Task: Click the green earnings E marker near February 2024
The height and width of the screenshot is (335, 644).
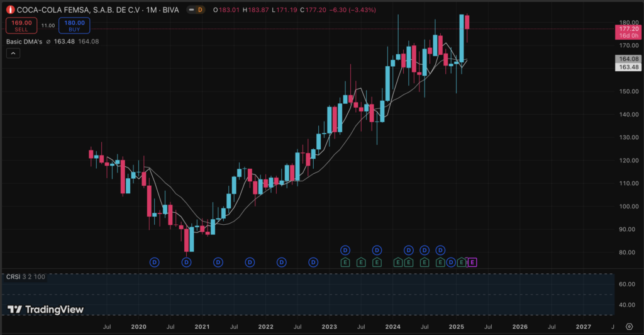Action: (x=398, y=262)
